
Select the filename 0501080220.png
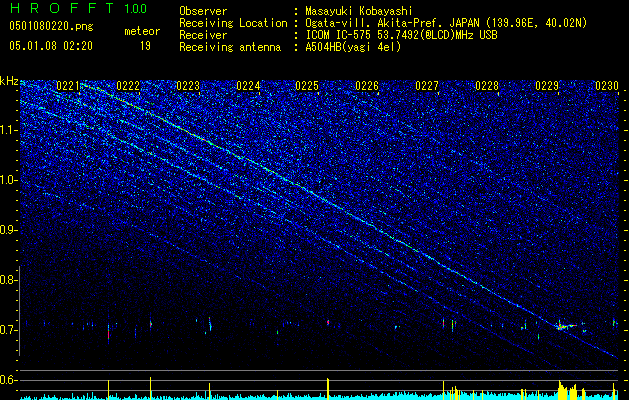point(51,27)
